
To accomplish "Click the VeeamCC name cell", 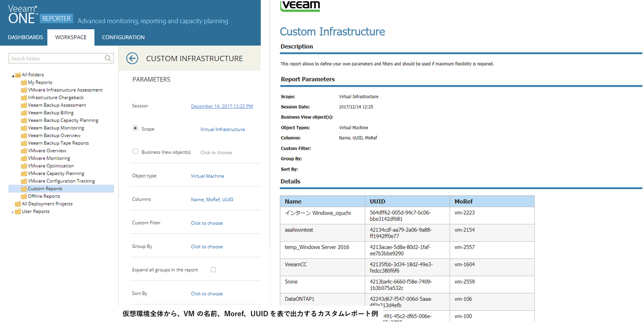I will click(x=323, y=268).
